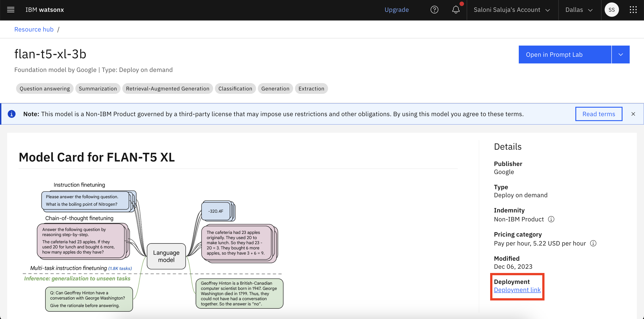Click the Pay per hour, 5.22 USD text
Image resolution: width=644 pixels, height=319 pixels.
540,243
